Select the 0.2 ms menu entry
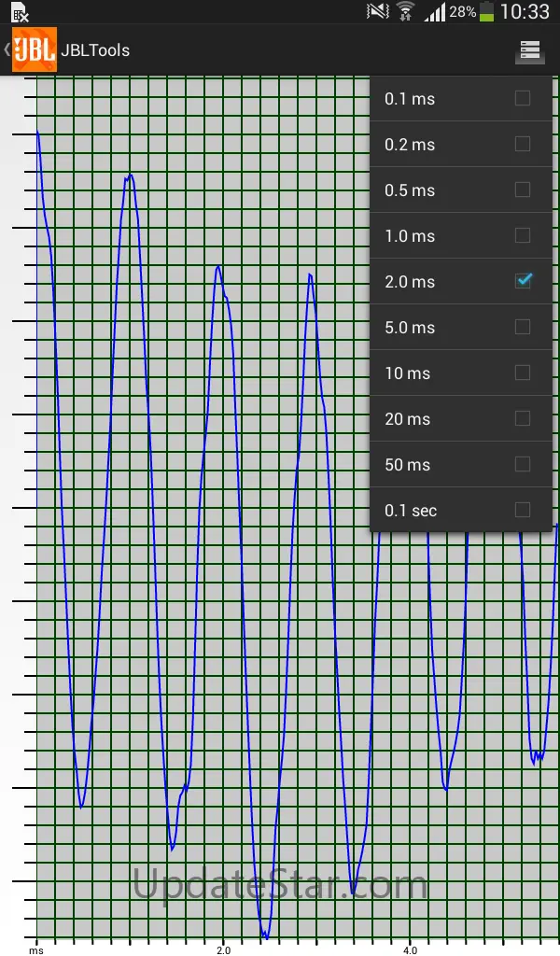The height and width of the screenshot is (956, 560). click(461, 144)
